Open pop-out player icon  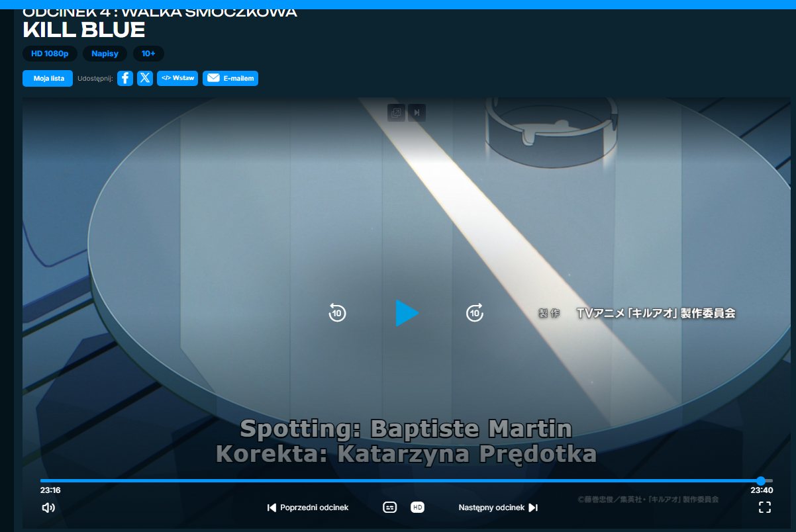(396, 112)
